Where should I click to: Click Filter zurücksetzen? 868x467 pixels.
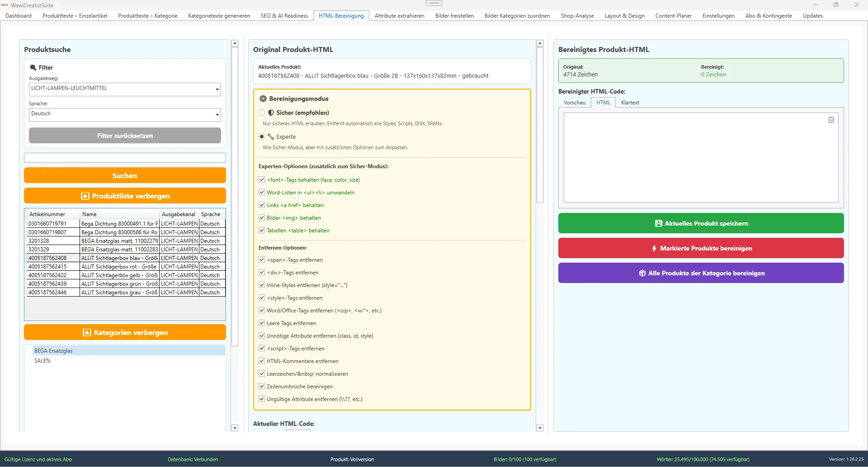point(125,135)
